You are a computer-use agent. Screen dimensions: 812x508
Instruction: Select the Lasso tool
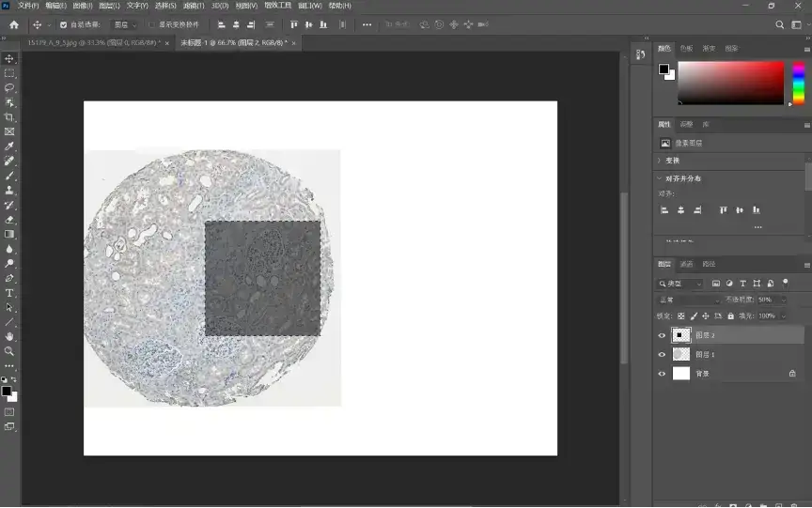tap(9, 87)
